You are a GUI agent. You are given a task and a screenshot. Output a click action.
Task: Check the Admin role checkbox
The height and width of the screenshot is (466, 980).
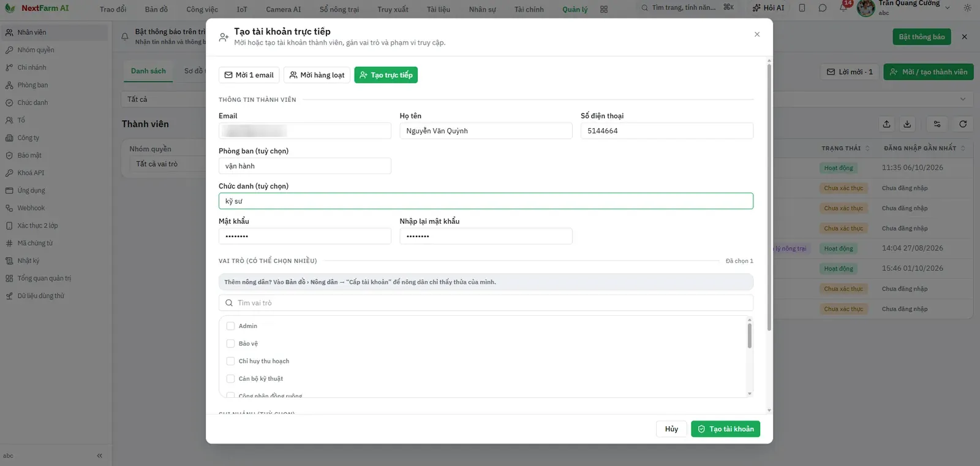[230, 326]
